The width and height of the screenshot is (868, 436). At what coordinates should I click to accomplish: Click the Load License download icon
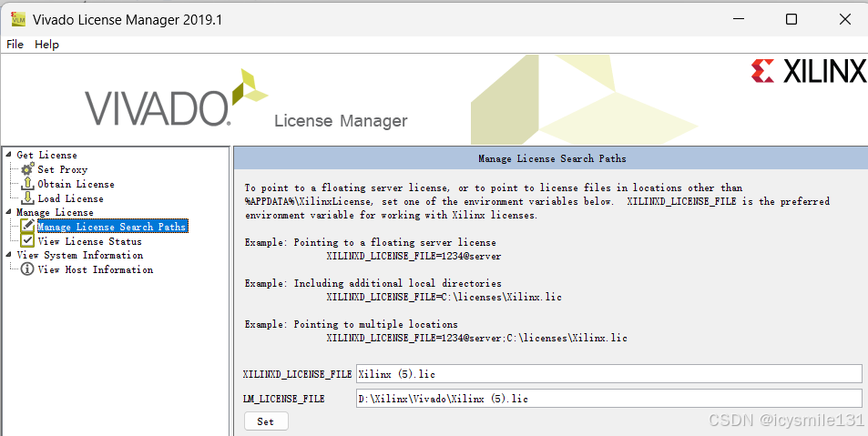click(x=27, y=198)
